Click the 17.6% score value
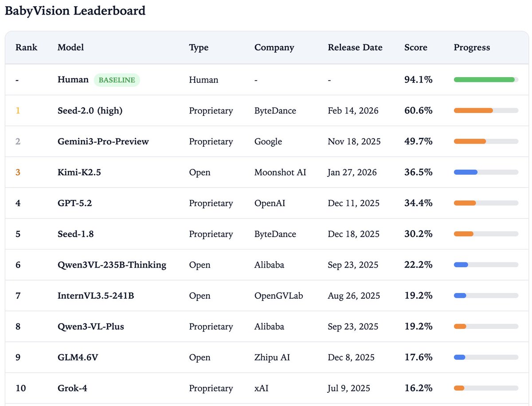Image resolution: width=532 pixels, height=406 pixels. point(418,357)
